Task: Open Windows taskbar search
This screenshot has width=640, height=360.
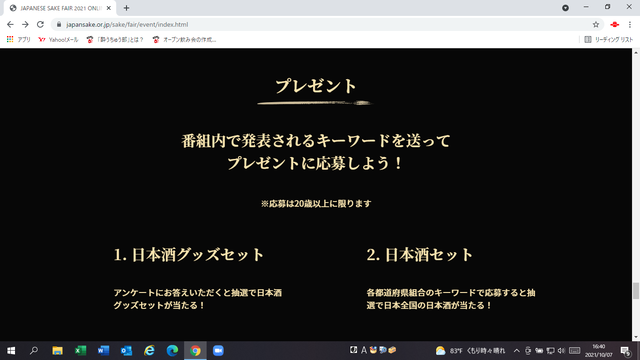Action: 34,351
